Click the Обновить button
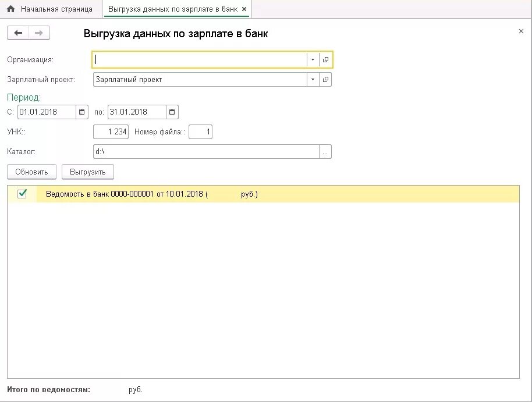 (31, 172)
